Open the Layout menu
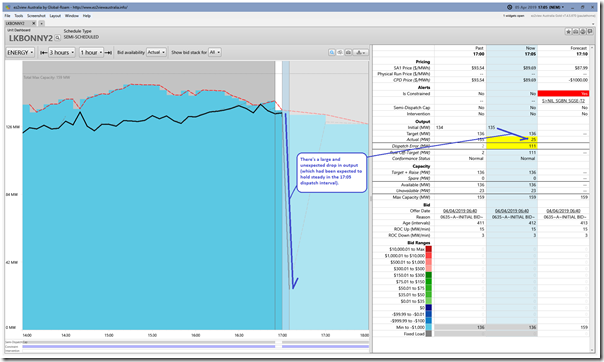This screenshot has width=604, height=362. tap(55, 16)
